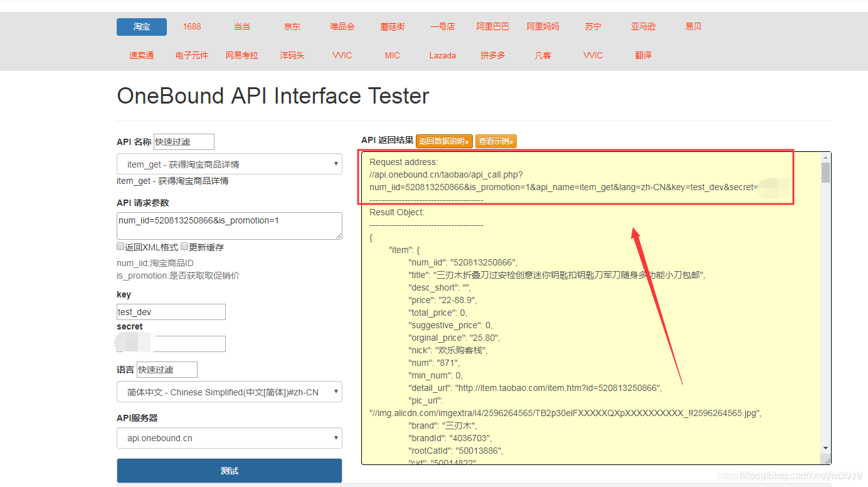The height and width of the screenshot is (487, 868).
Task: Switch to the 京东 tab
Action: 292,27
